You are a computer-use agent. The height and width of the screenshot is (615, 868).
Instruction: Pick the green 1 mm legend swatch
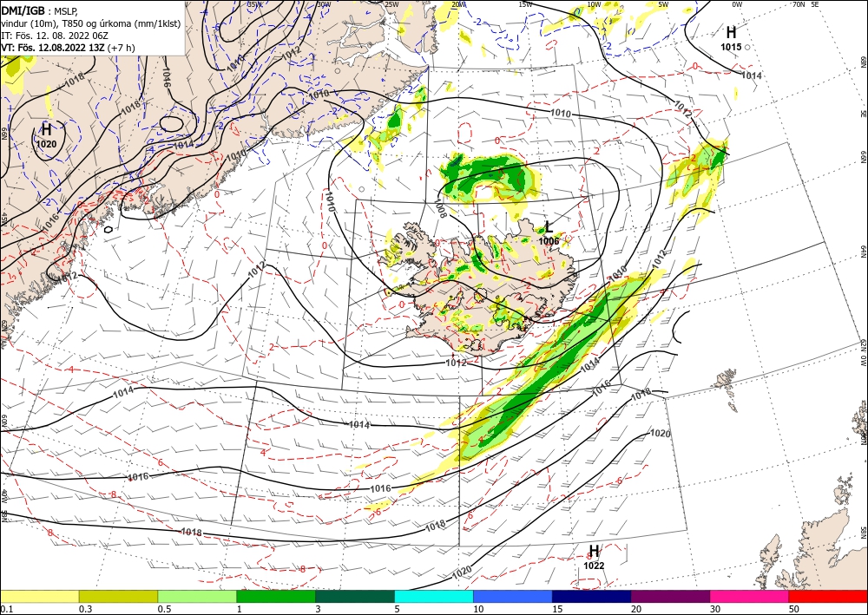276,596
